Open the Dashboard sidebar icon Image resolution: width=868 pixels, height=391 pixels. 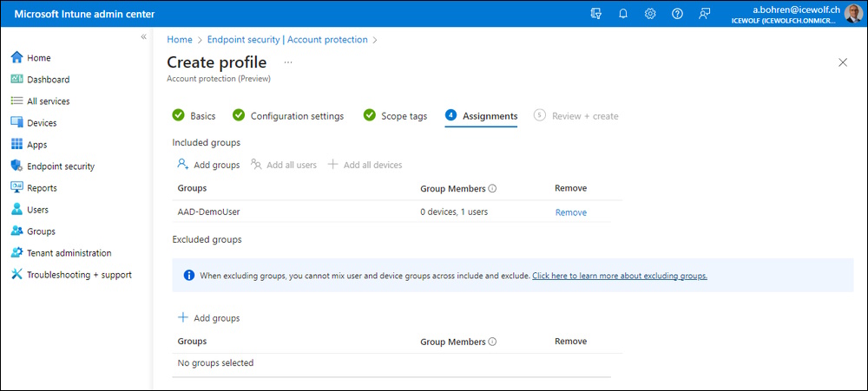coord(16,79)
